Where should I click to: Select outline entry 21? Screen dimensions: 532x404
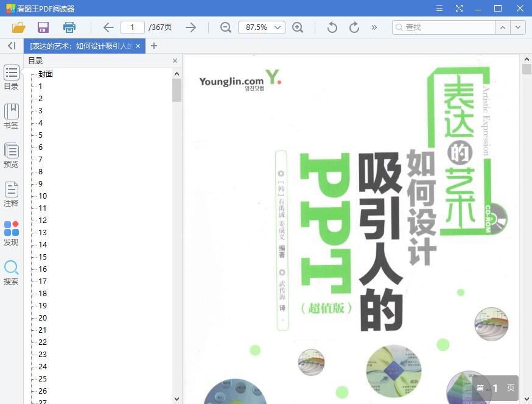click(43, 330)
